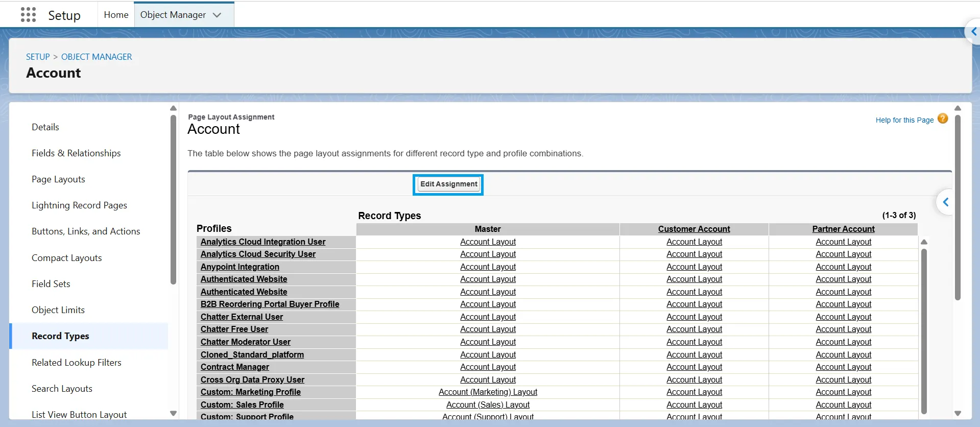The width and height of the screenshot is (980, 427).
Task: Switch to the Home tab
Action: 116,15
